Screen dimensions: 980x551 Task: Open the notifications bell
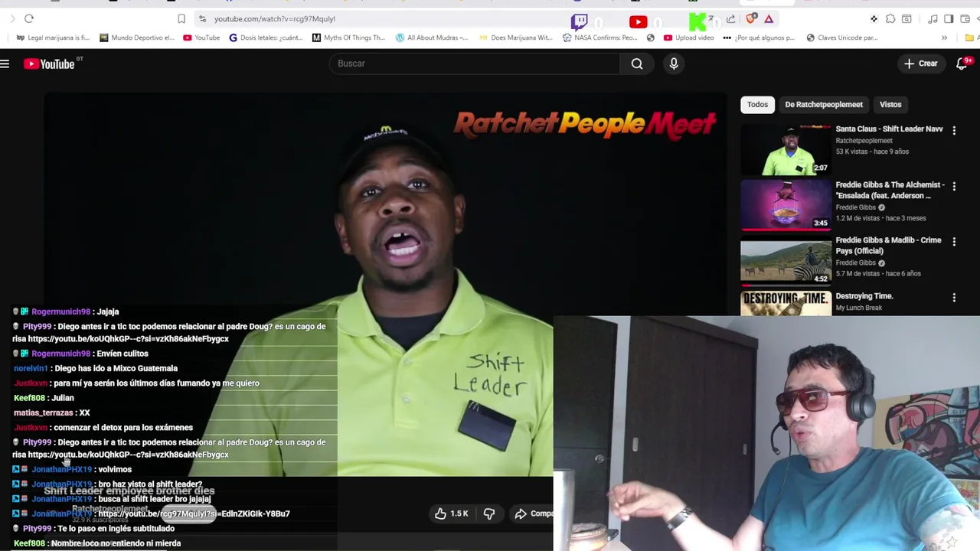coord(962,64)
